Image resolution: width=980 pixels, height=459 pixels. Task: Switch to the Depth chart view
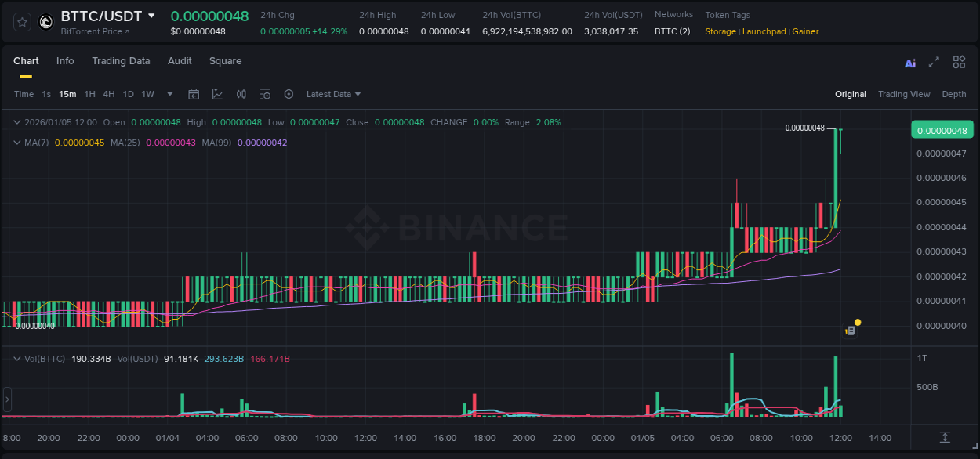pyautogui.click(x=953, y=93)
